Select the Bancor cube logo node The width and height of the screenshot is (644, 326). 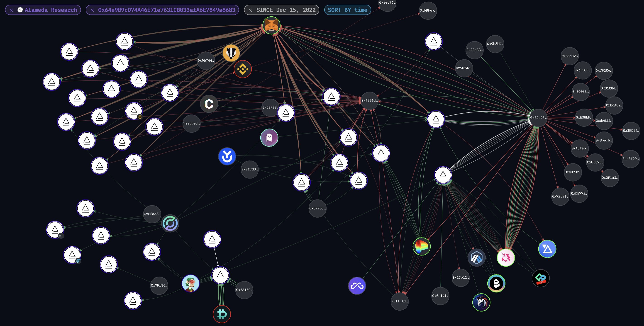496,283
